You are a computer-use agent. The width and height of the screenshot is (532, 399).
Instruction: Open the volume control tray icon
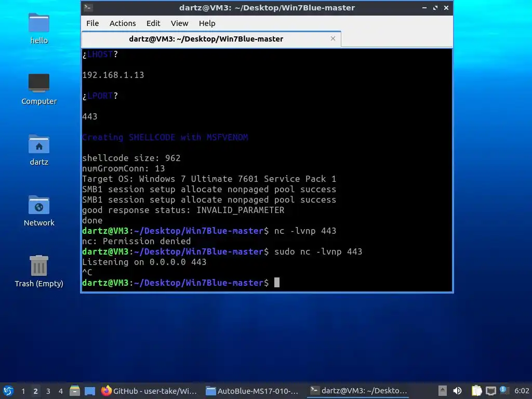tap(457, 391)
